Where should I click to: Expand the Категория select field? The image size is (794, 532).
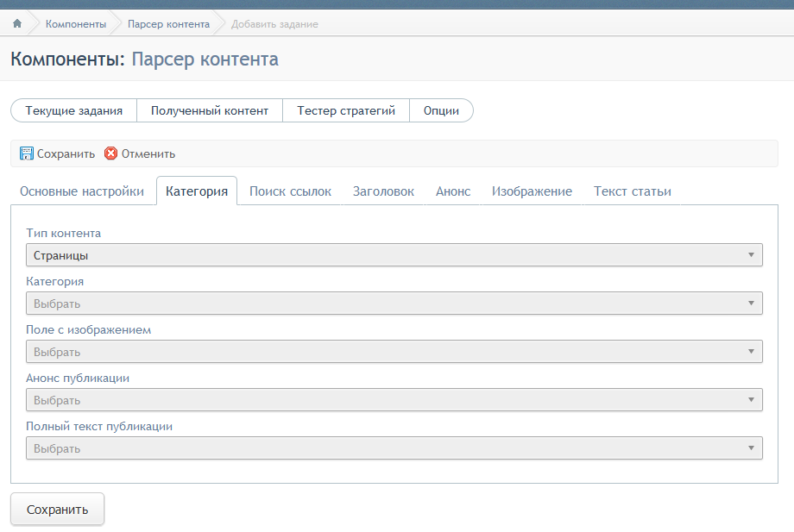tap(394, 304)
